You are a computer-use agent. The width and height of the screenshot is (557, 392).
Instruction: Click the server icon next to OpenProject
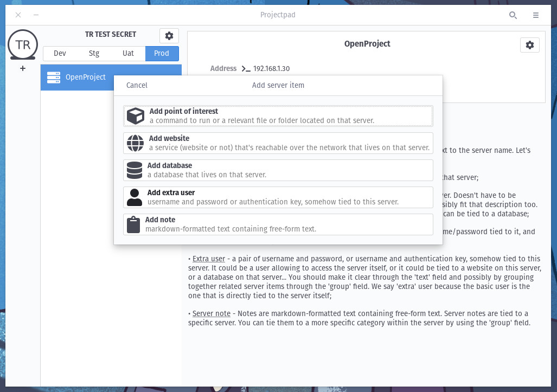[x=53, y=77]
